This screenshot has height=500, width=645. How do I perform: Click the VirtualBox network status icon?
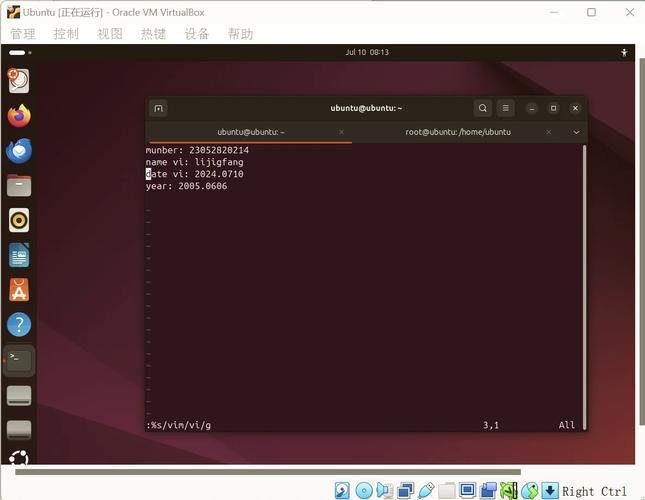[406, 491]
